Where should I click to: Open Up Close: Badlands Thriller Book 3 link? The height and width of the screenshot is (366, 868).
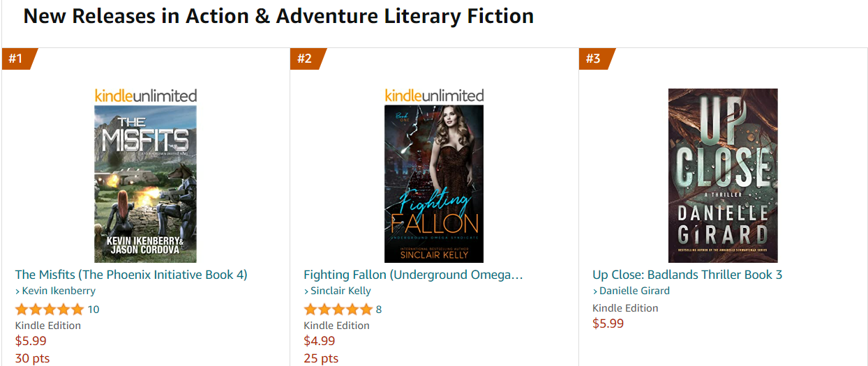click(x=687, y=275)
